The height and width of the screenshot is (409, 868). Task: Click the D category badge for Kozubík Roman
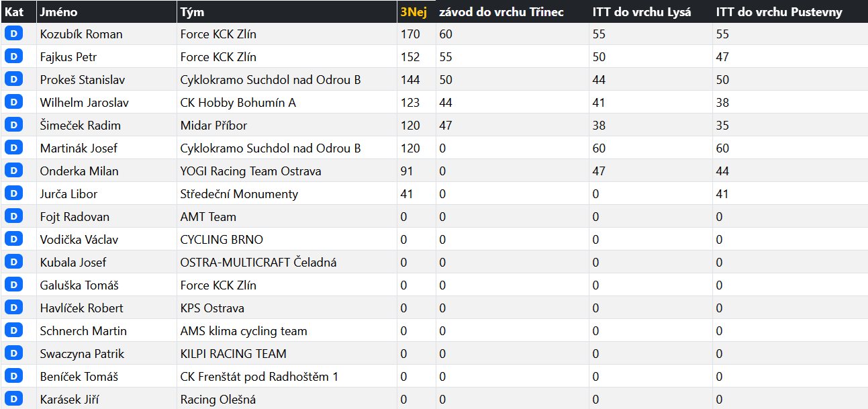tap(13, 34)
